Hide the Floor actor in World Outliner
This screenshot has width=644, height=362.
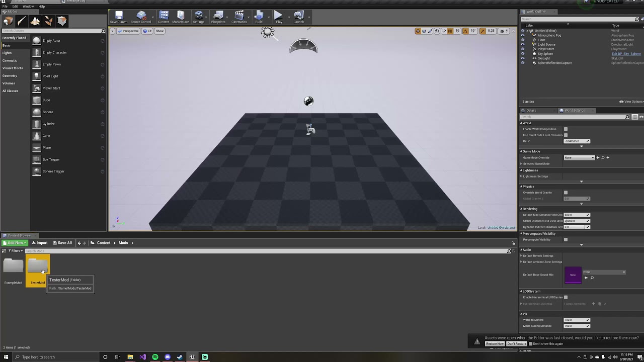pyautogui.click(x=522, y=40)
